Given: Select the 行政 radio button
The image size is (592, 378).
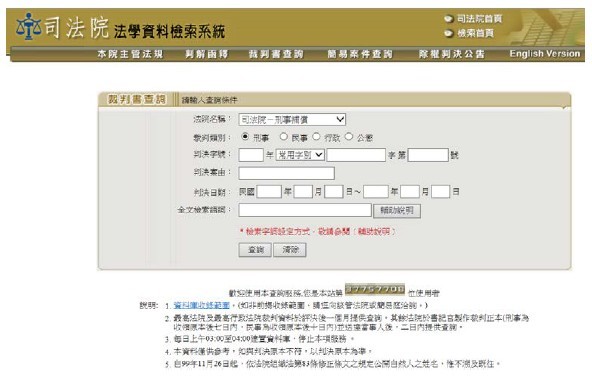Looking at the screenshot, I should point(316,136).
